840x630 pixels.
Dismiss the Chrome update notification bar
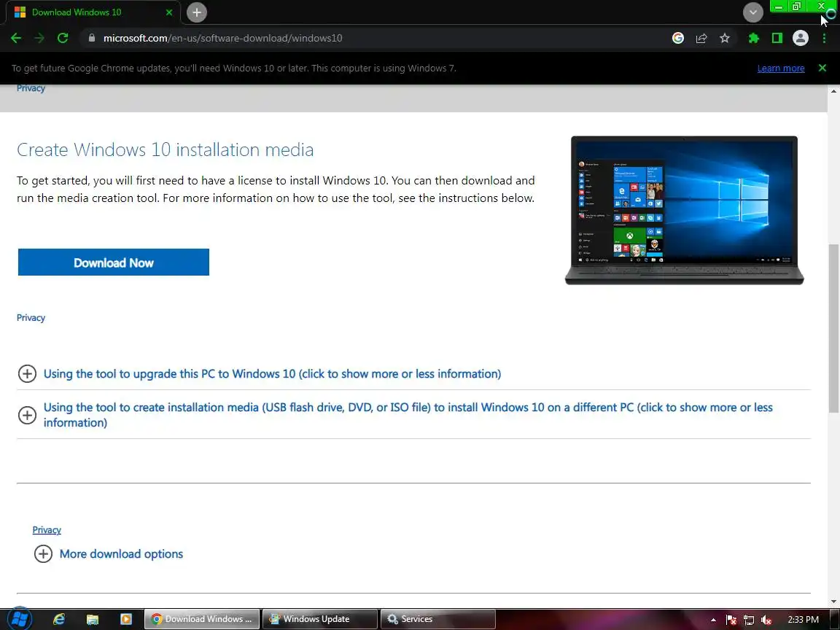822,68
